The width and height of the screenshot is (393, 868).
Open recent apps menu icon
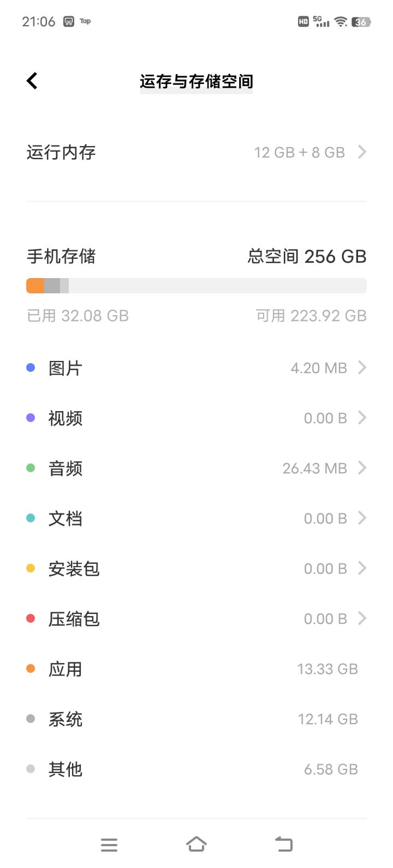109,845
